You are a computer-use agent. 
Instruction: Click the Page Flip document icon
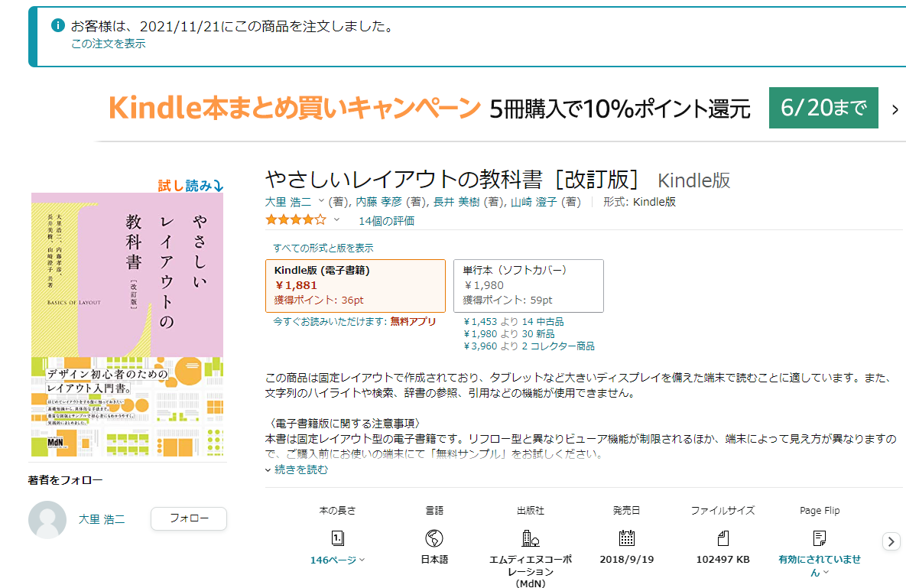820,538
